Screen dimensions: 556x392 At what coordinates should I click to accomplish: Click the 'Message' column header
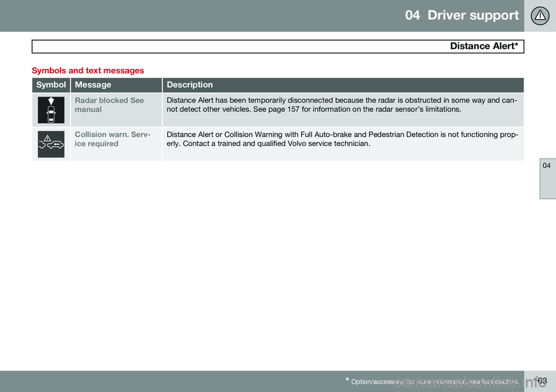coord(93,85)
